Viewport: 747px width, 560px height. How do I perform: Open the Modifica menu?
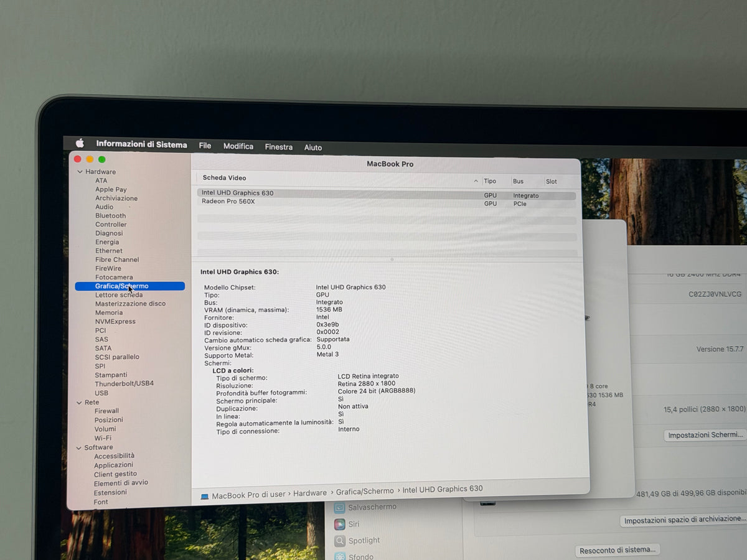[x=238, y=146]
